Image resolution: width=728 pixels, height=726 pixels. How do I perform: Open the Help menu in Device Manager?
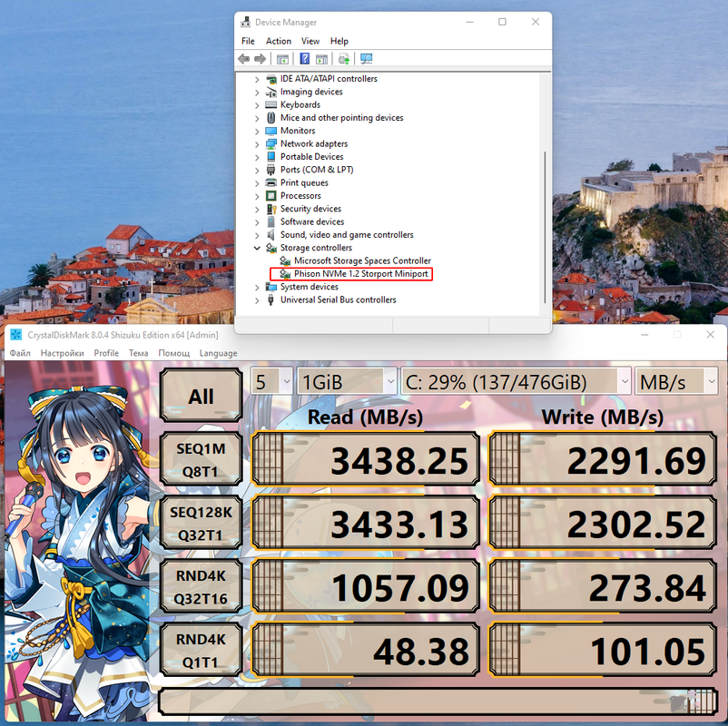coord(339,41)
